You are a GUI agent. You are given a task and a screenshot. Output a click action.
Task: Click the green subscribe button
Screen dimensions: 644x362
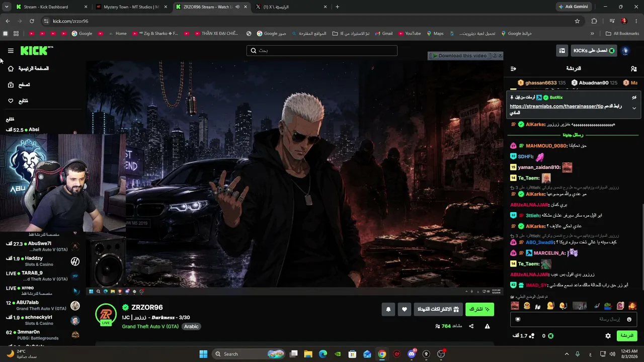point(479,310)
